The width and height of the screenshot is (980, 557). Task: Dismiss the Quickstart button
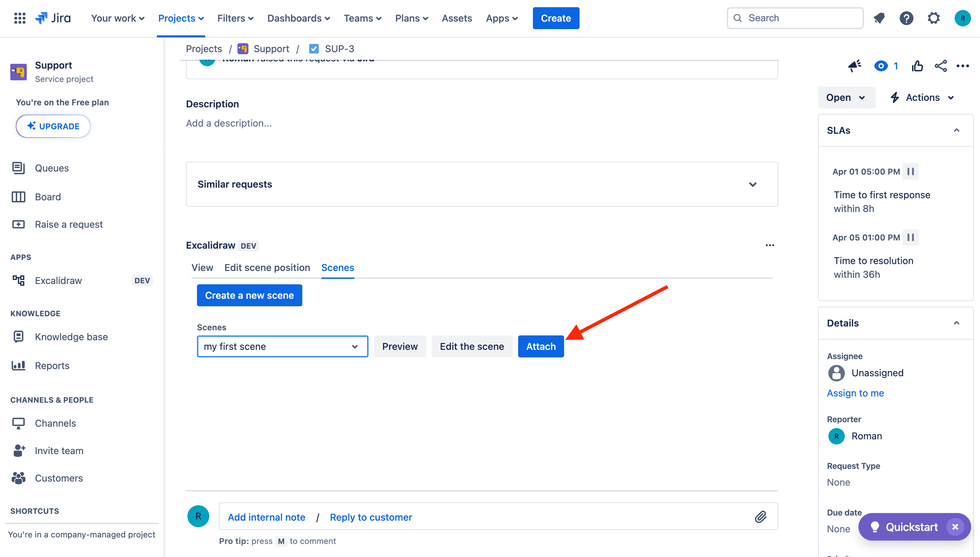coord(955,527)
